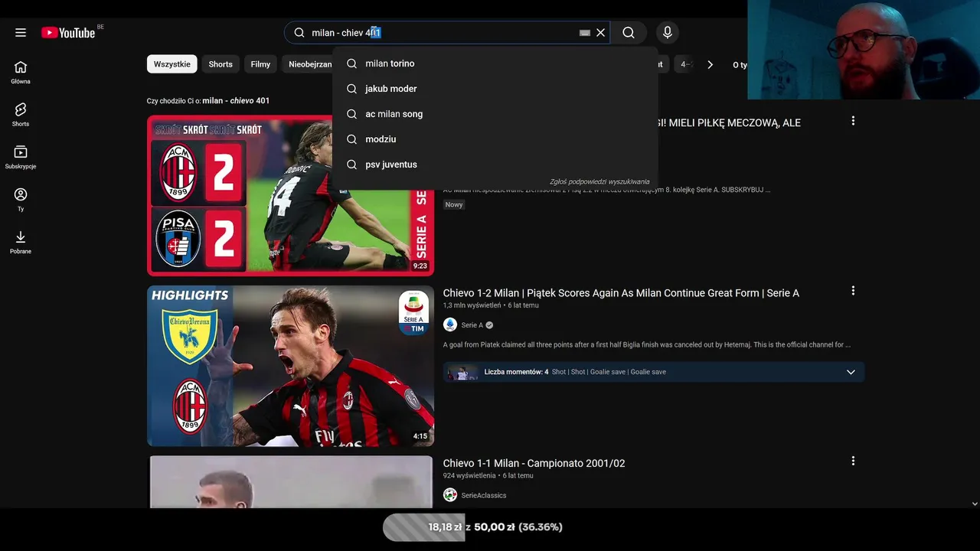Open the on-screen keyboard in search box
The width and height of the screenshot is (980, 551).
(x=585, y=33)
